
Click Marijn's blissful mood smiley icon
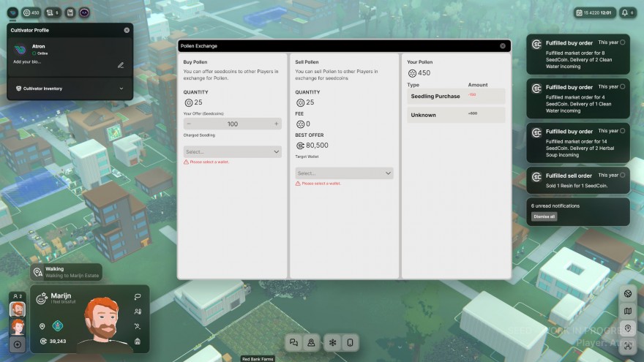pyautogui.click(x=41, y=298)
